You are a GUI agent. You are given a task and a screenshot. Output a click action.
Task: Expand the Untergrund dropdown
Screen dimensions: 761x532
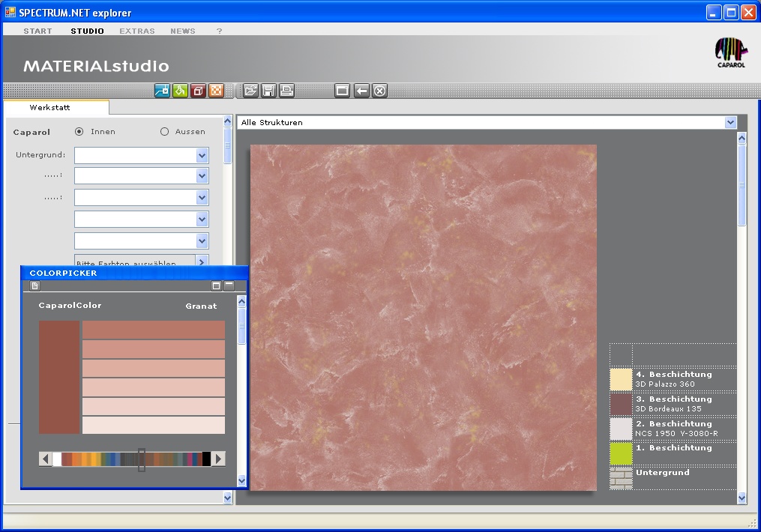point(202,155)
